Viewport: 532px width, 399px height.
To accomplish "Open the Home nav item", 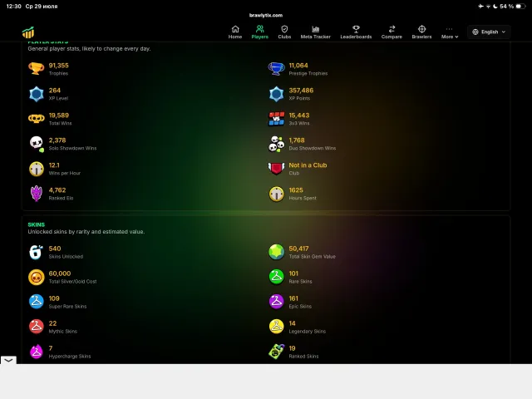I will pyautogui.click(x=235, y=32).
